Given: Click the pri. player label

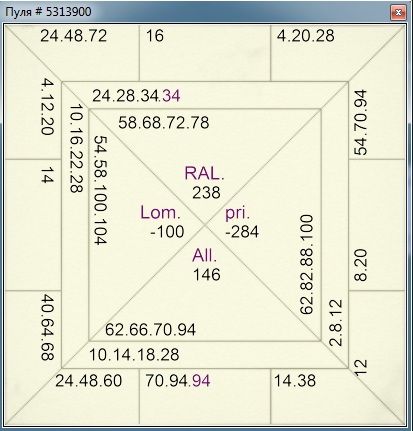Looking at the screenshot, I should [x=237, y=213].
